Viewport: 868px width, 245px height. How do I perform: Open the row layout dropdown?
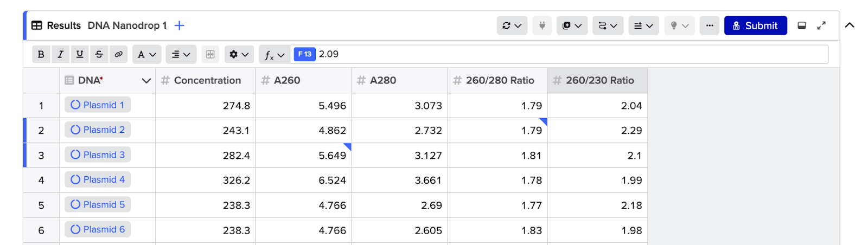pyautogui.click(x=644, y=25)
